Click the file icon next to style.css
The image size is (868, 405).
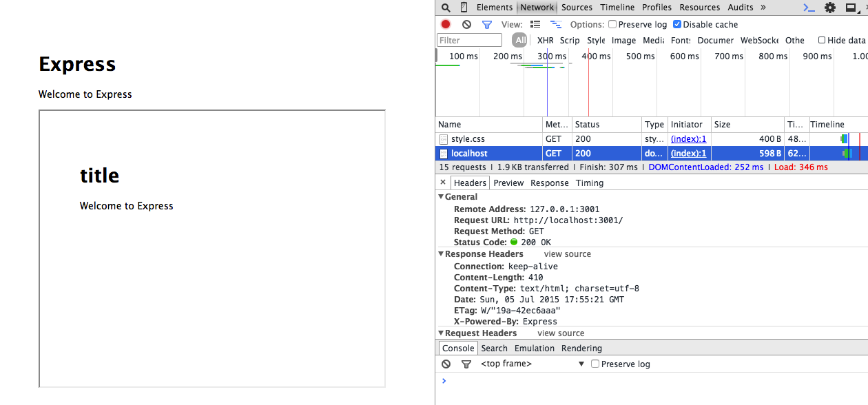(x=444, y=139)
